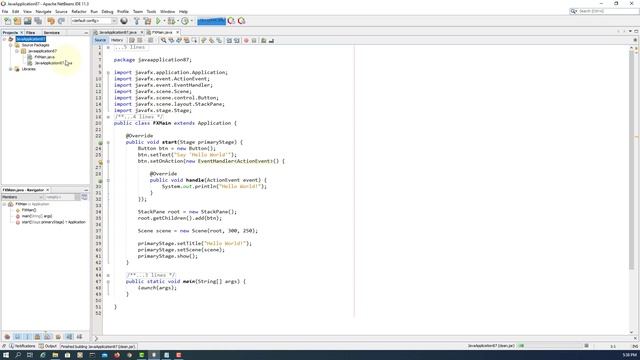The image size is (640, 360).
Task: Select main method in Navigator
Action: [37, 216]
